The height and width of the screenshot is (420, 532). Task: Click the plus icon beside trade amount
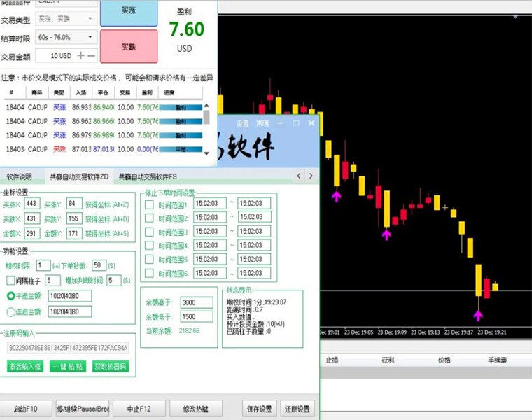point(80,55)
